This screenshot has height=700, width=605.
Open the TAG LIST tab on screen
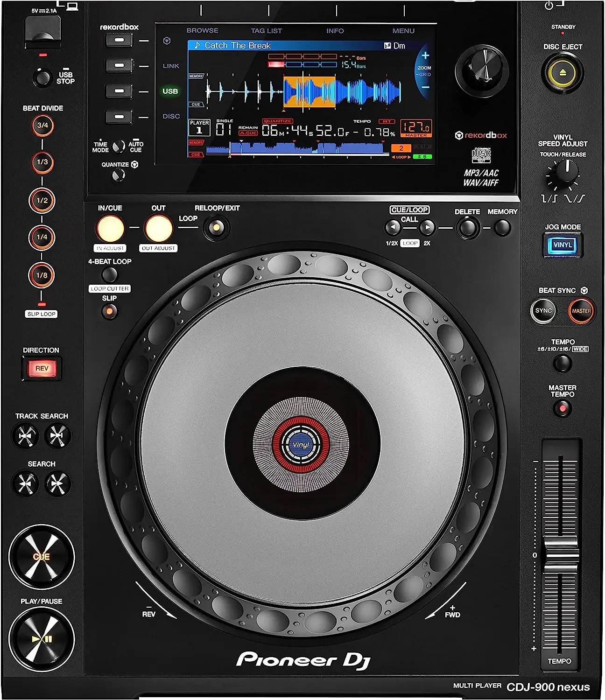pos(266,31)
